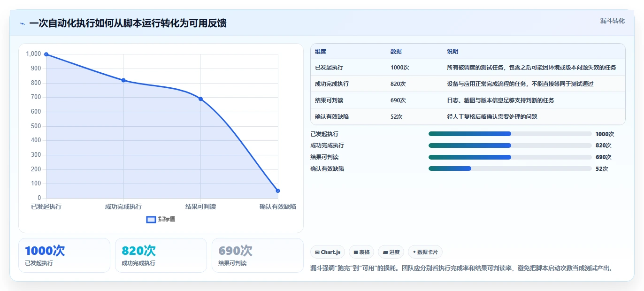This screenshot has height=291, width=644.
Task: Click the 已发起执行 cell in the table
Action: 329,68
